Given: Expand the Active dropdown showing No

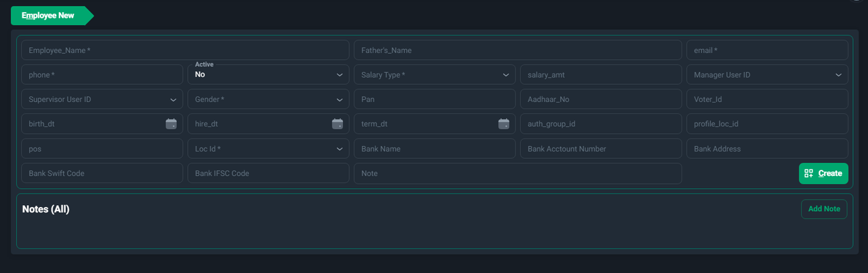Looking at the screenshot, I should [269, 75].
